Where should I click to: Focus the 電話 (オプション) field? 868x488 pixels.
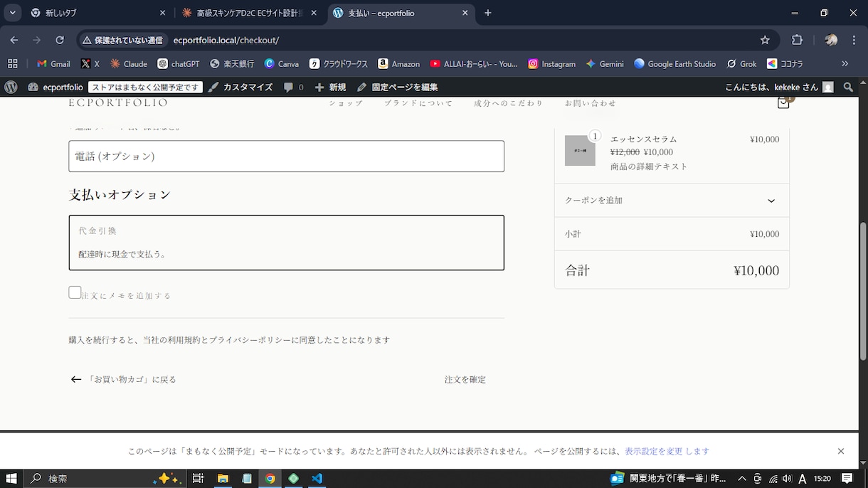point(286,156)
